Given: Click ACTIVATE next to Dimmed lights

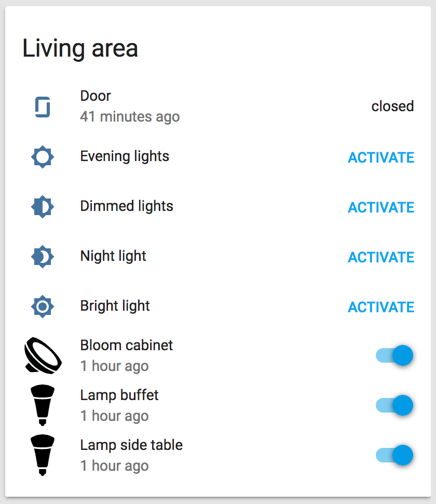Looking at the screenshot, I should [x=380, y=207].
